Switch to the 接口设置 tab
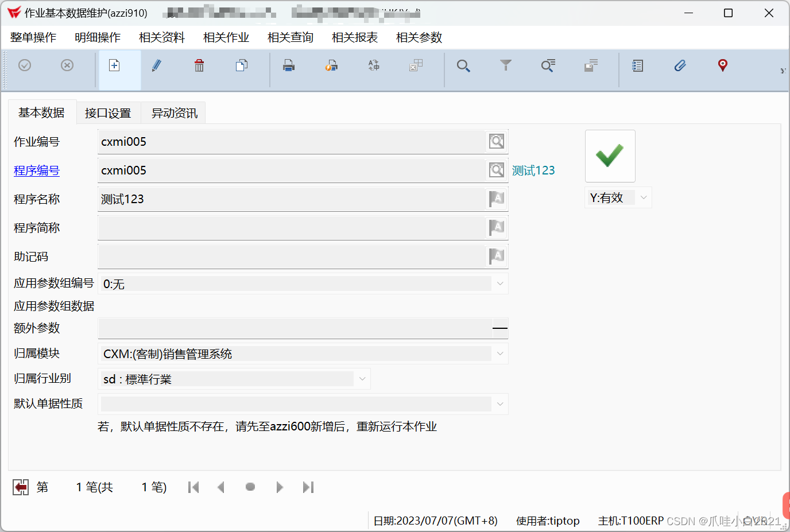 (x=108, y=113)
